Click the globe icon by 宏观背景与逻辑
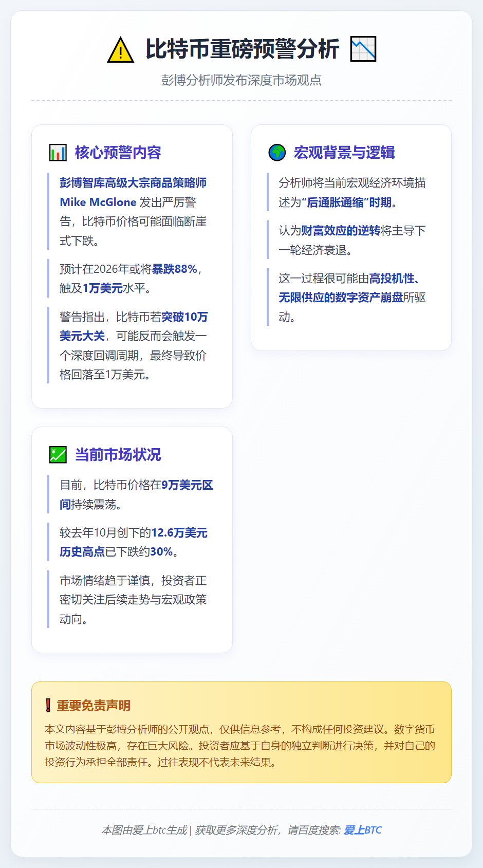The height and width of the screenshot is (868, 483). (x=277, y=153)
